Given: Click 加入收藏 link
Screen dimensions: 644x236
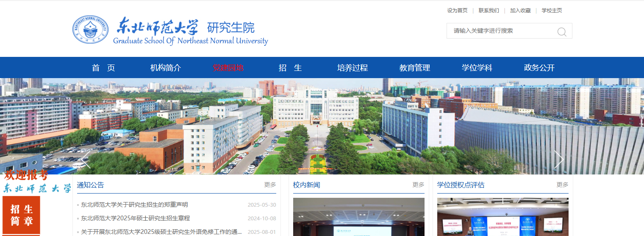Looking at the screenshot, I should coord(520,11).
